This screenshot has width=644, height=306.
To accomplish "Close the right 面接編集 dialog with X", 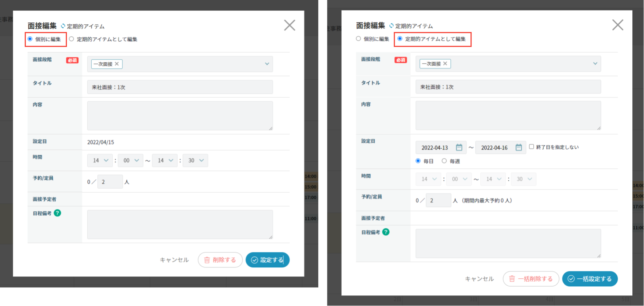I will [617, 25].
